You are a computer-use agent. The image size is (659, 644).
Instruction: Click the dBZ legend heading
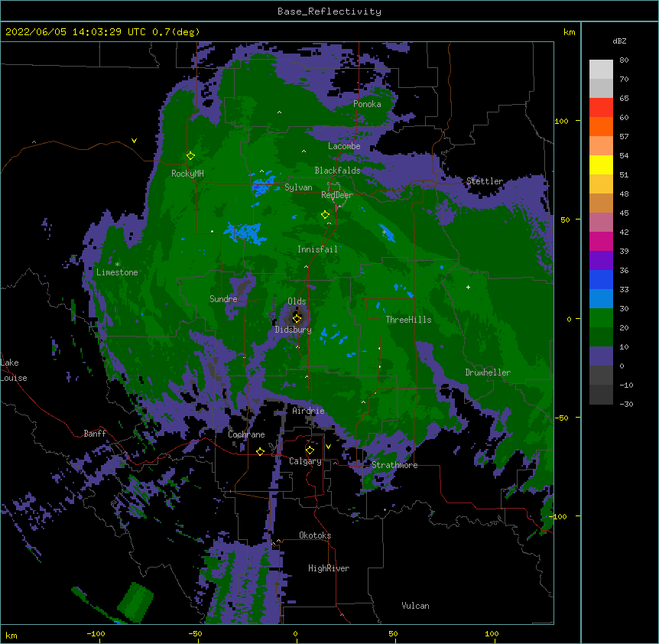click(x=619, y=41)
